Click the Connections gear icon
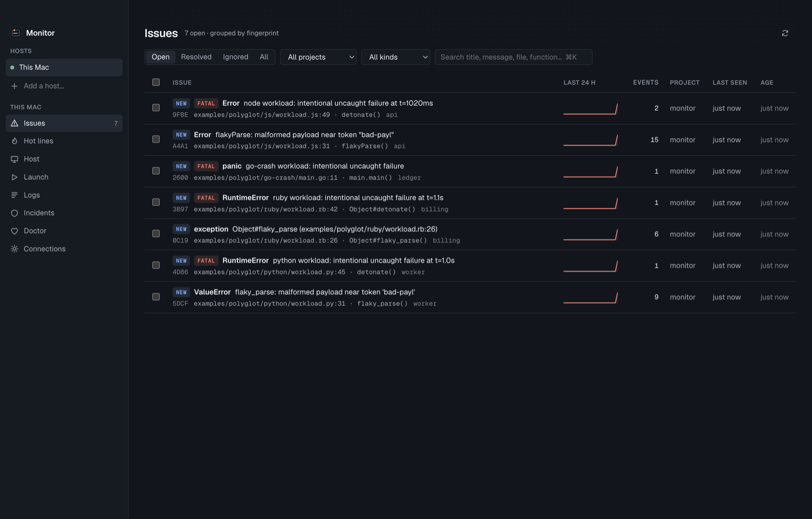Viewport: 812px width, 519px height. [x=15, y=249]
